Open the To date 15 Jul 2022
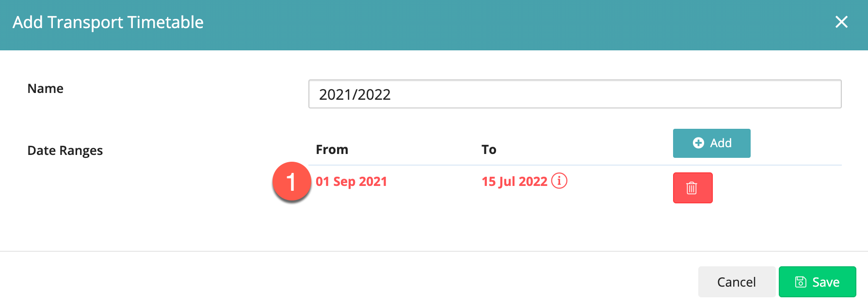Viewport: 868px width, 306px height. (514, 182)
